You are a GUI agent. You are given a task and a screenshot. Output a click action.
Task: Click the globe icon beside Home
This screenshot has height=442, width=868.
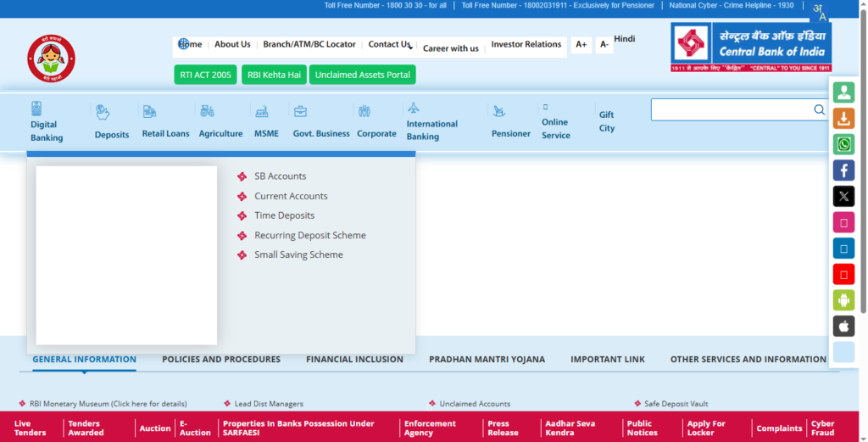click(183, 44)
